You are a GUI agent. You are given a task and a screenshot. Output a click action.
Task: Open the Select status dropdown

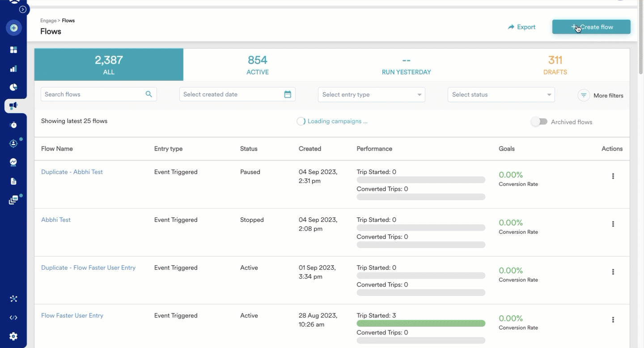click(501, 94)
